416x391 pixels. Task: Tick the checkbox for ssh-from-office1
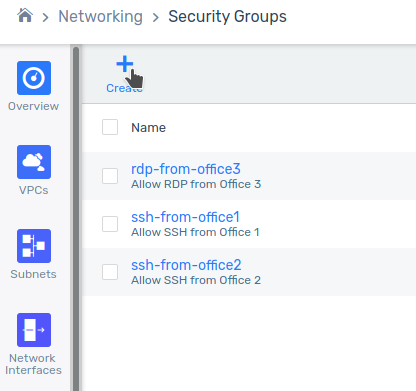pos(110,224)
